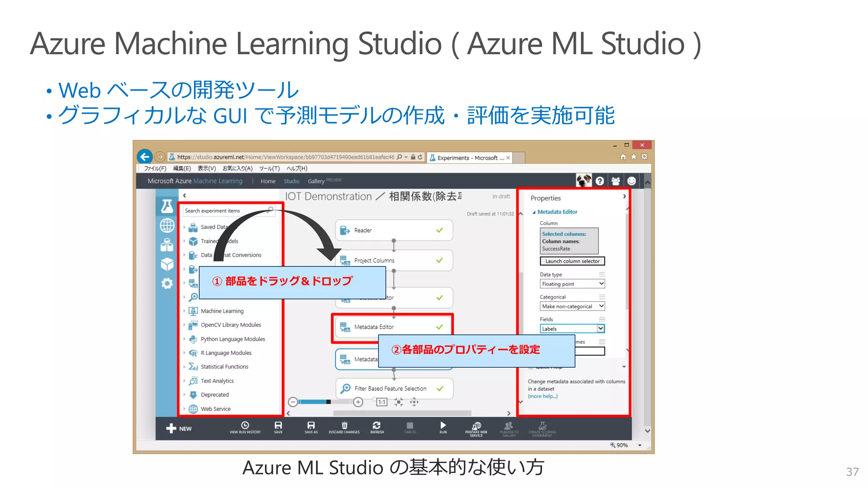The image size is (868, 488).
Task: Click the community people icon in header
Action: tap(616, 181)
